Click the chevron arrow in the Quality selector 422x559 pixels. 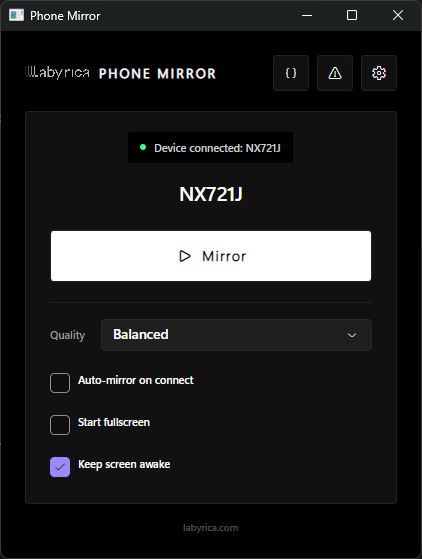[x=352, y=335]
